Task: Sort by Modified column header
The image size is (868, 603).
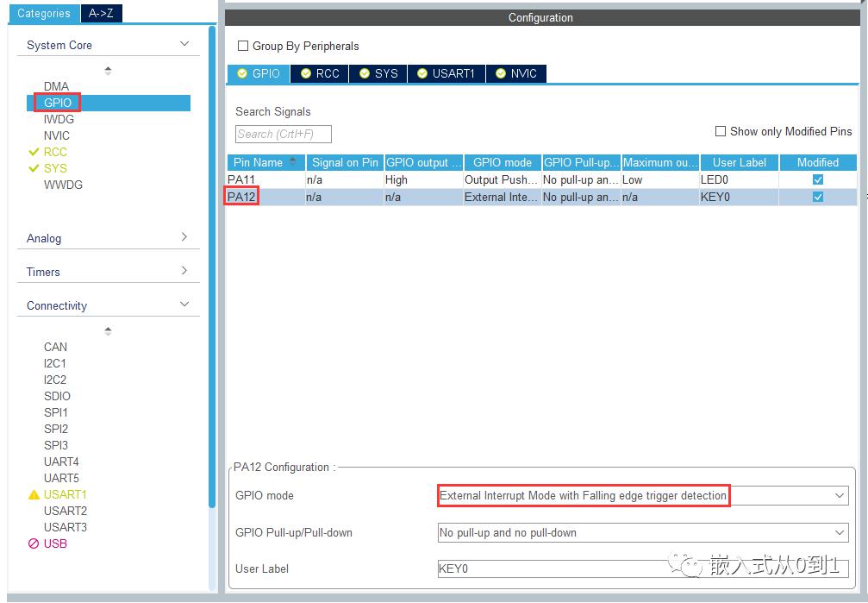Action: (x=818, y=162)
